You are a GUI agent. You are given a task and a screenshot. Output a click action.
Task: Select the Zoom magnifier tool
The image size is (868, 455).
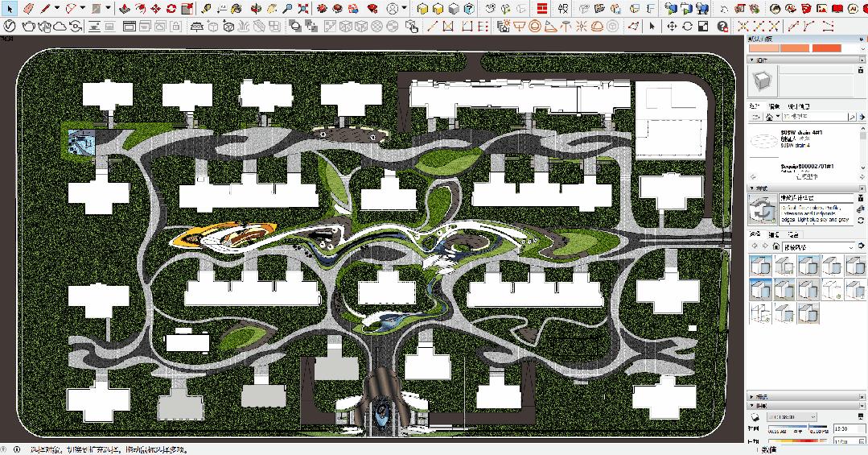point(287,8)
